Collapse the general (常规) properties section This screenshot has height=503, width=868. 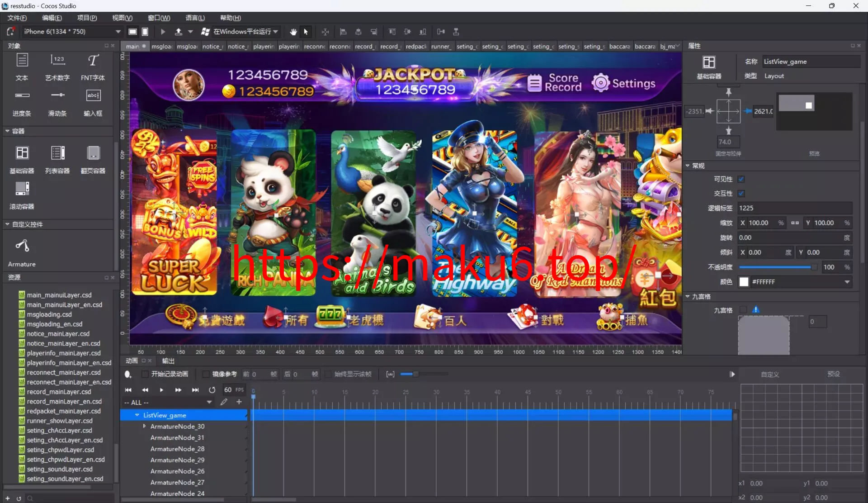tap(688, 166)
